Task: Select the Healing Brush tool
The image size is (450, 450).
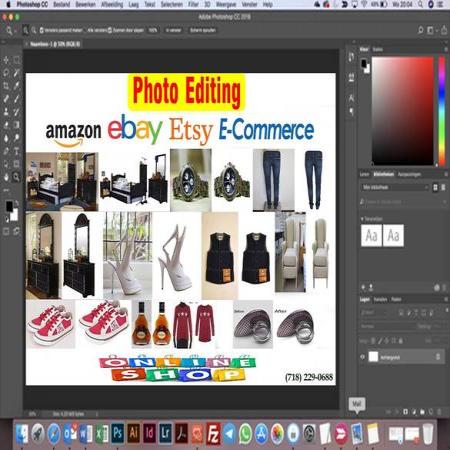Action: click(6, 99)
